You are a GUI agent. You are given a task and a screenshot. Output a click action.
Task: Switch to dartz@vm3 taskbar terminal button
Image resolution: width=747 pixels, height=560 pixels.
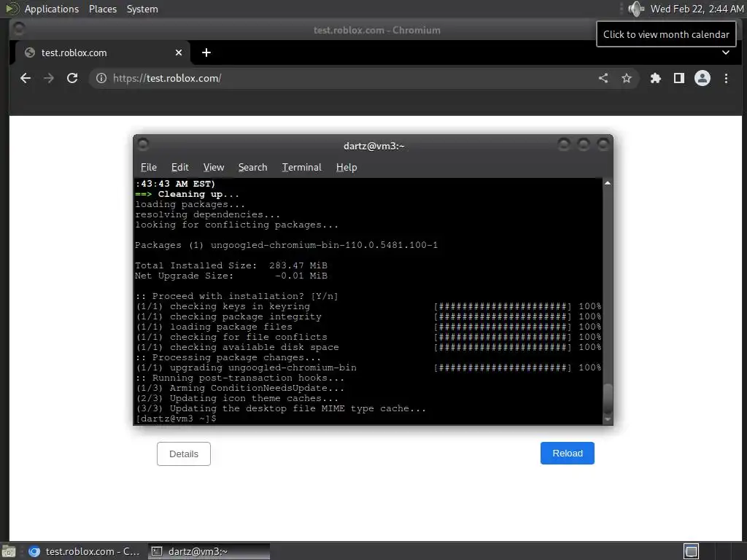coord(209,551)
